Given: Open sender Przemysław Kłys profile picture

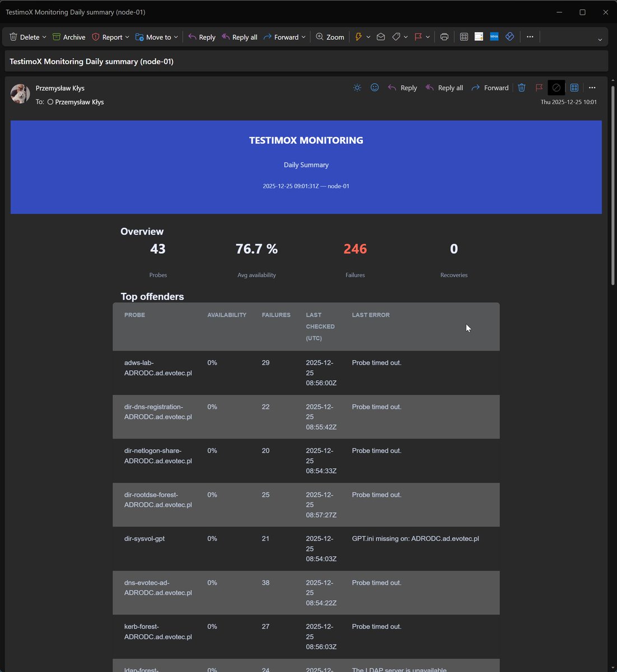Looking at the screenshot, I should tap(20, 94).
